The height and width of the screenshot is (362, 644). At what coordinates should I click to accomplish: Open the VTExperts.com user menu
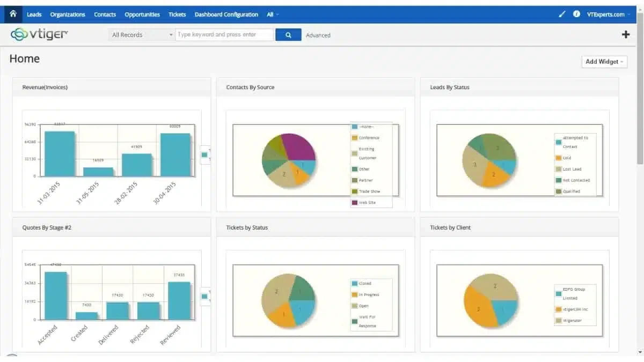click(609, 14)
